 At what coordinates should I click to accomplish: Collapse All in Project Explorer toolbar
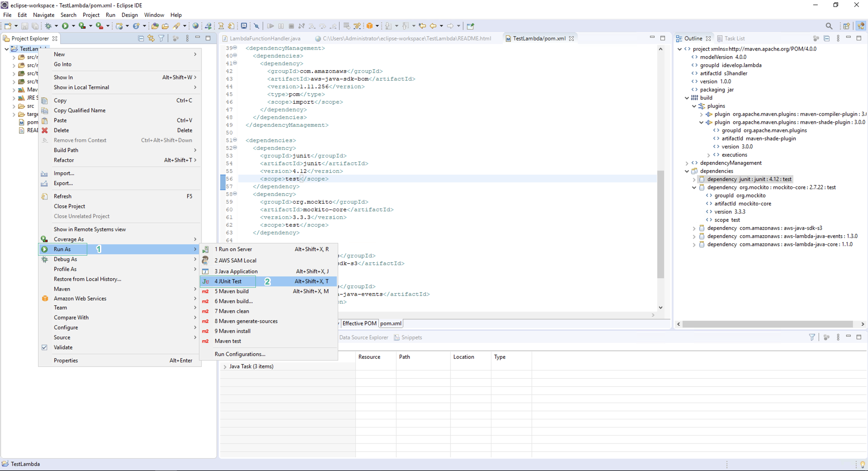point(141,38)
